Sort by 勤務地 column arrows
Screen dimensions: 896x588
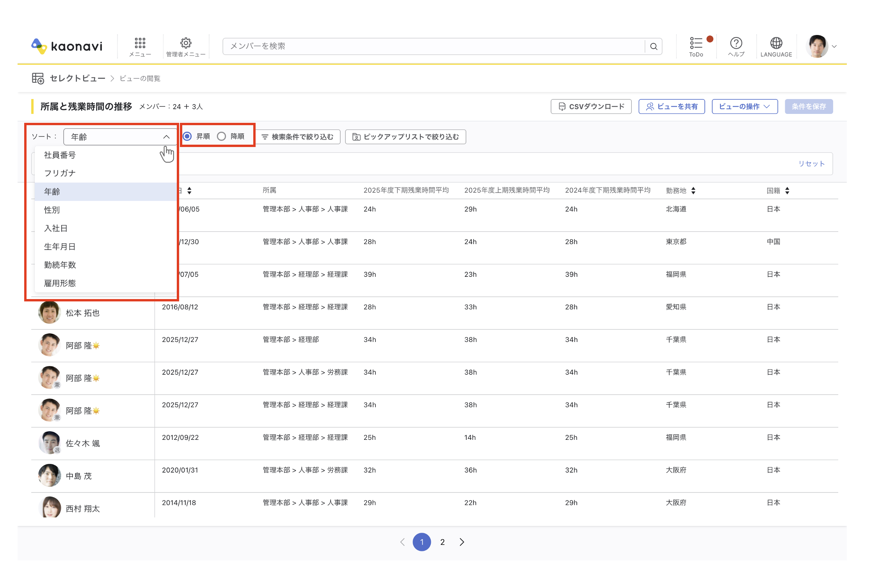pyautogui.click(x=693, y=191)
